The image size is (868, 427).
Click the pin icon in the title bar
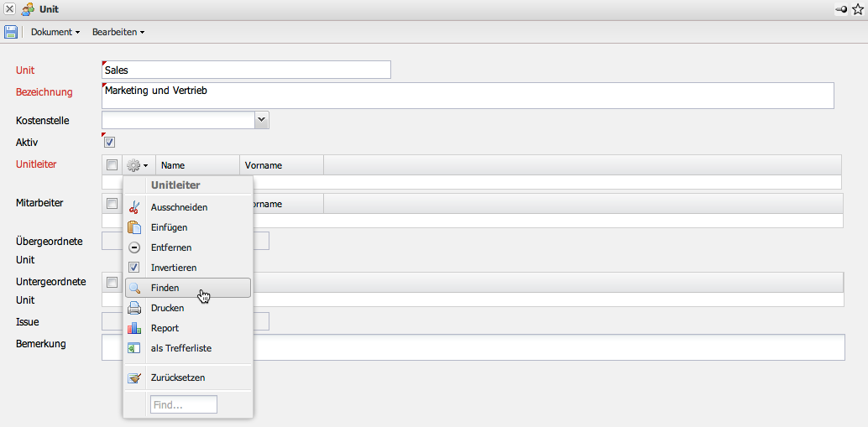(x=841, y=9)
